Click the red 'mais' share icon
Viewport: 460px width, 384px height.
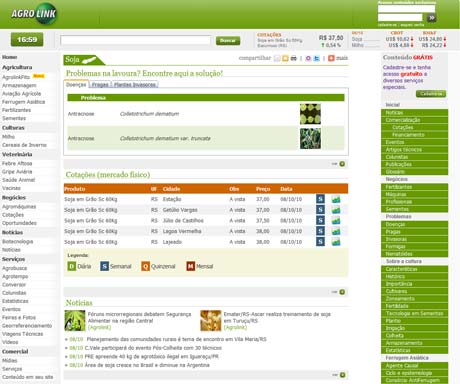331,58
